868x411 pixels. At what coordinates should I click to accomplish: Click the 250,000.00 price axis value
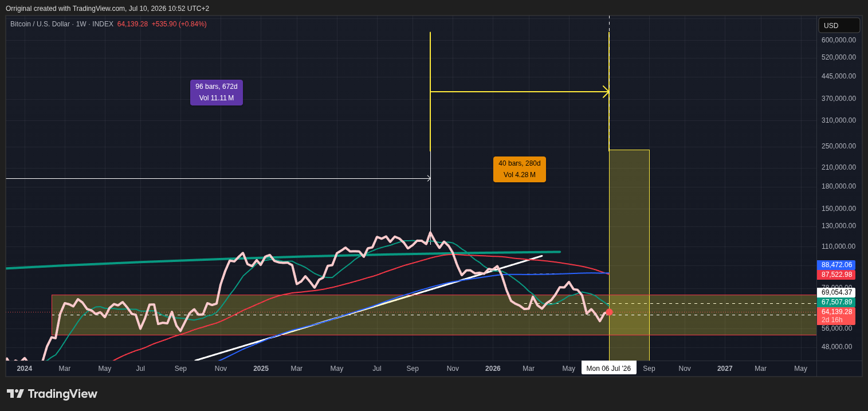[x=838, y=146]
